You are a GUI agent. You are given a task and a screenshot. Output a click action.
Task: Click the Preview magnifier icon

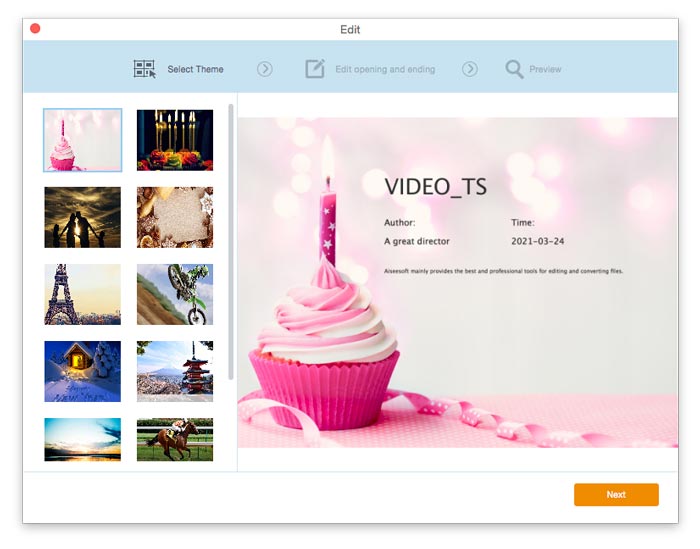(514, 69)
